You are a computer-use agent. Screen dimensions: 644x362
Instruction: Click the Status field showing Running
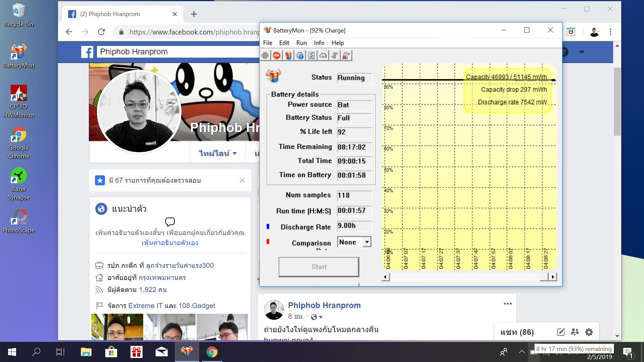point(355,78)
